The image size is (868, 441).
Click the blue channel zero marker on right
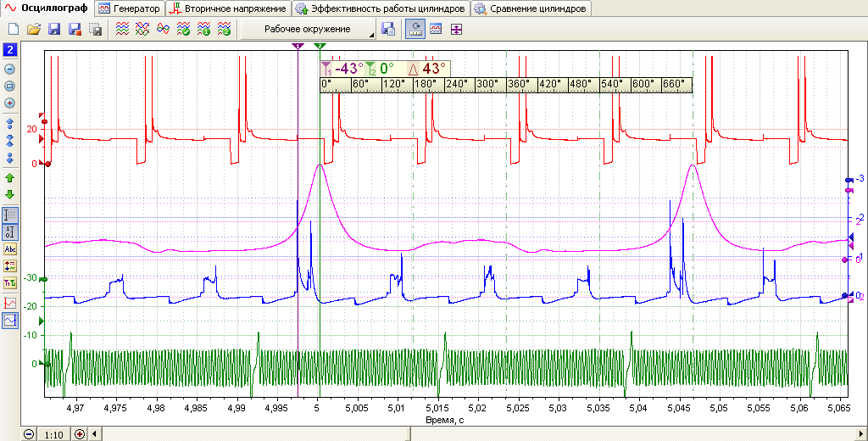845,296
